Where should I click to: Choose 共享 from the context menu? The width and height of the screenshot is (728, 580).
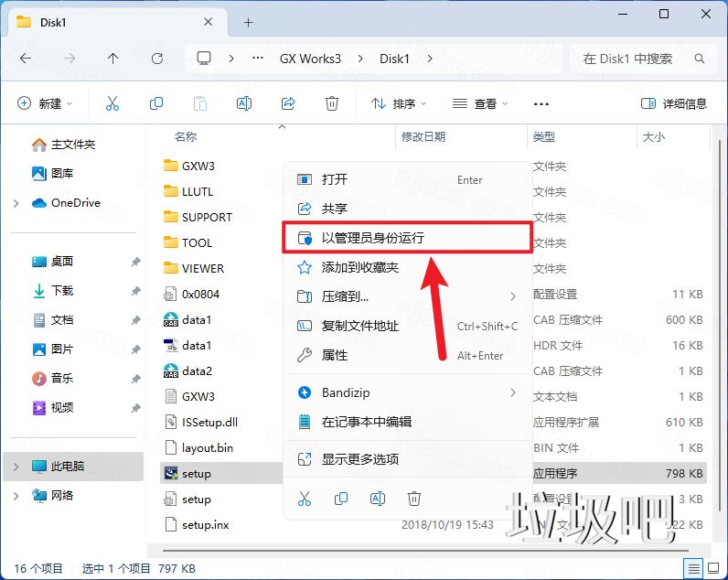pos(409,209)
